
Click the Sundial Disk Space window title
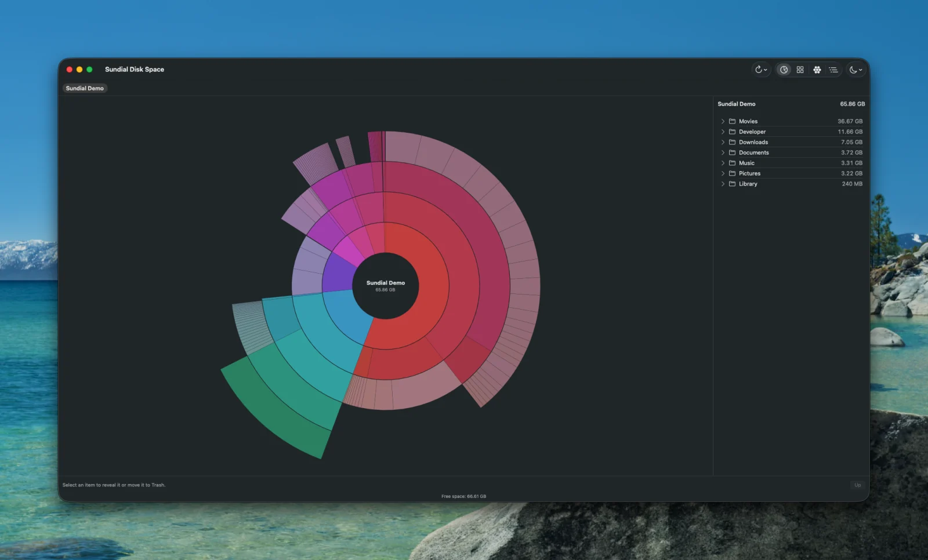(x=135, y=69)
